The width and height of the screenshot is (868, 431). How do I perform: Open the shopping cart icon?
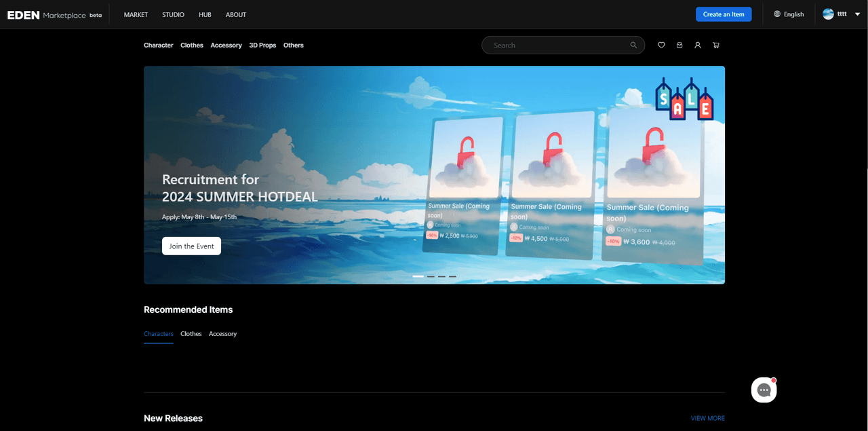coord(715,45)
